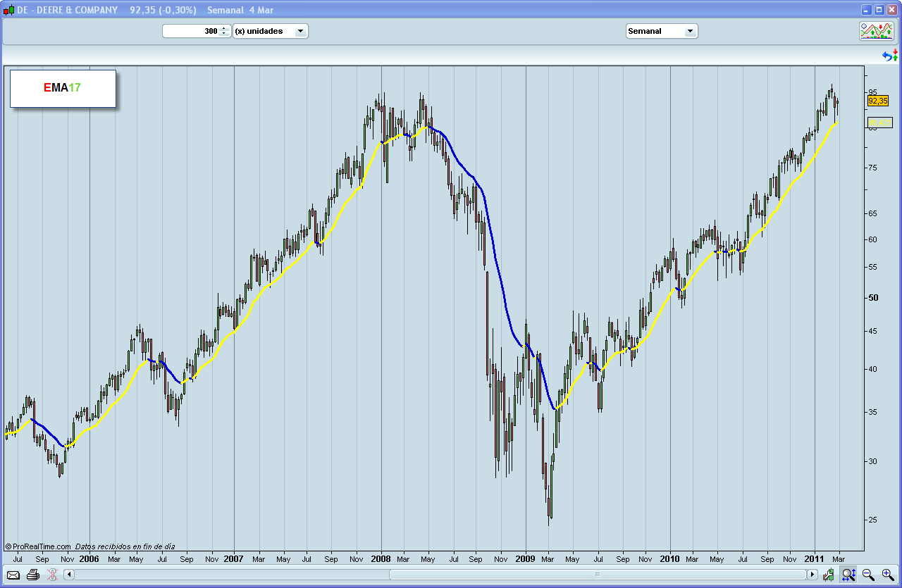Open the (x) unidades dropdown

point(271,31)
